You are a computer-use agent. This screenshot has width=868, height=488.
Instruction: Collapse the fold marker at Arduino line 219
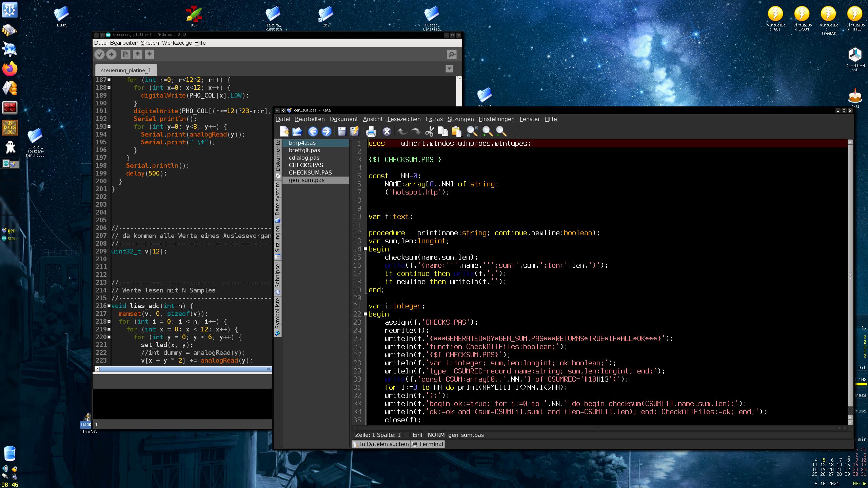coord(109,329)
